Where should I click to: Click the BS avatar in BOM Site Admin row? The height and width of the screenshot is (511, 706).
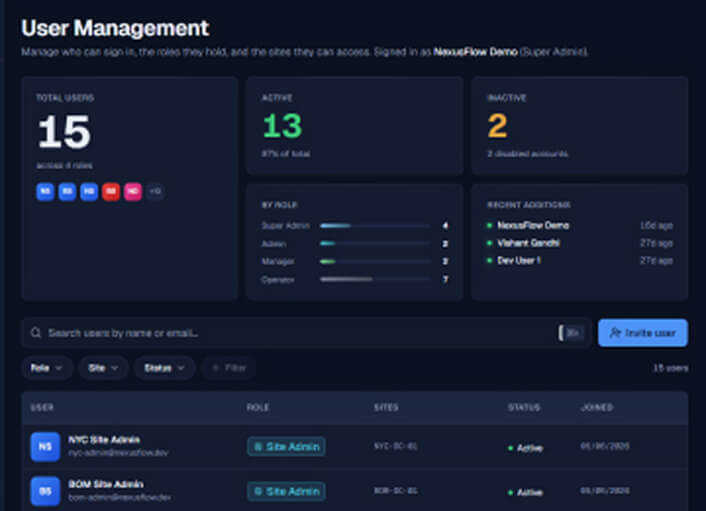click(45, 491)
